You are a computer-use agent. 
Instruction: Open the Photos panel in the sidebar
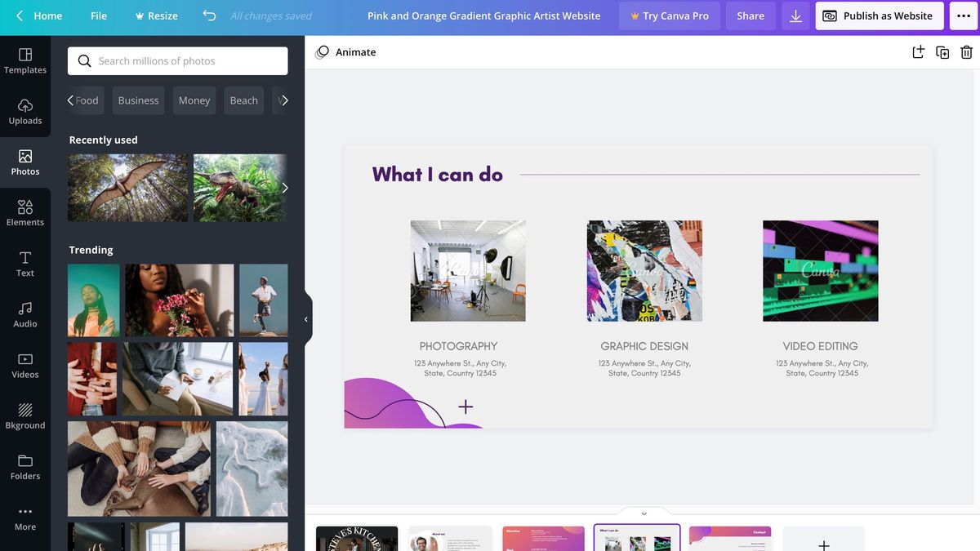tap(24, 161)
